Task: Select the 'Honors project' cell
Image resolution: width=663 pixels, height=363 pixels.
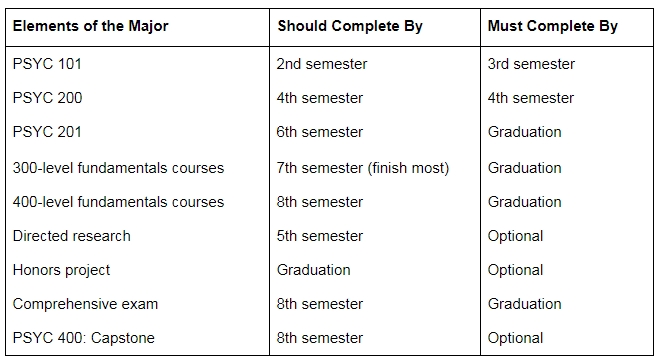Action: point(61,270)
